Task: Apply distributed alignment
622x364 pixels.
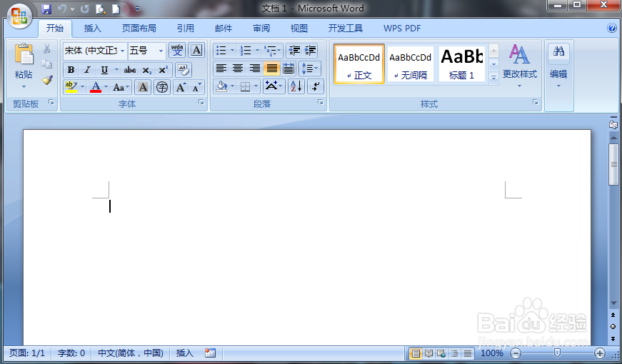Action: coord(289,69)
